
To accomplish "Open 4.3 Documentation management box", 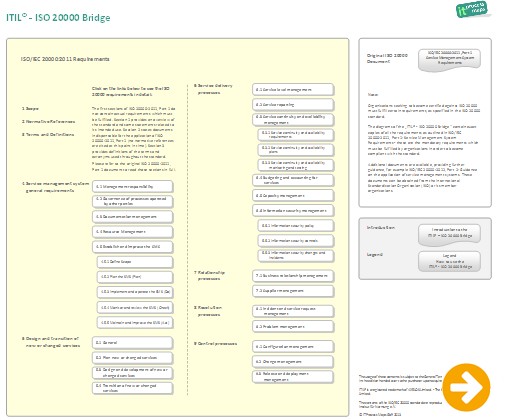I will 133,217.
